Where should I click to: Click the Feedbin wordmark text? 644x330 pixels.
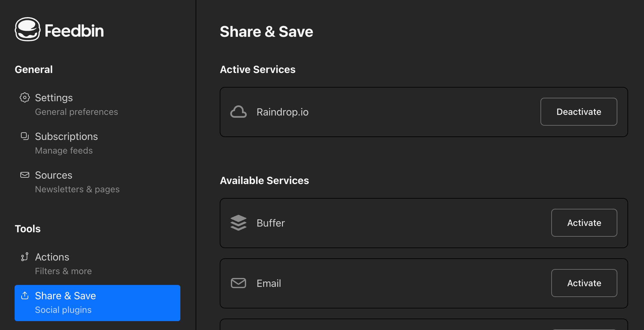pyautogui.click(x=74, y=31)
